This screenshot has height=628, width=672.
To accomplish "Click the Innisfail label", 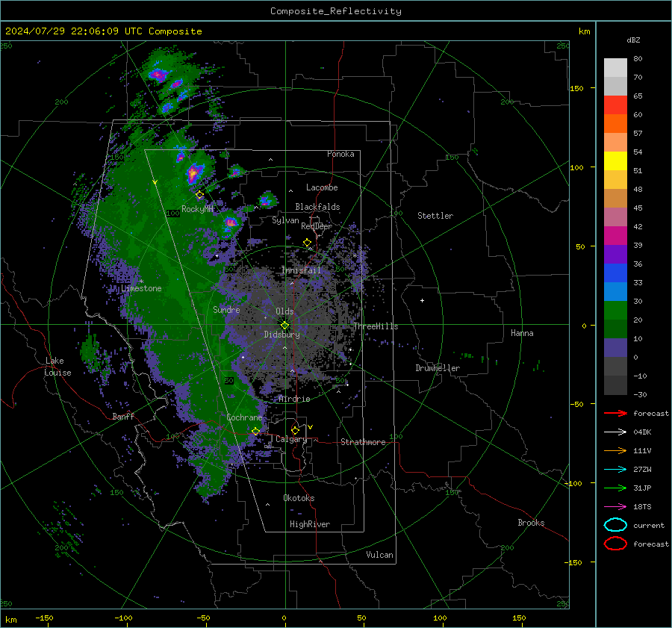I will [x=302, y=270].
